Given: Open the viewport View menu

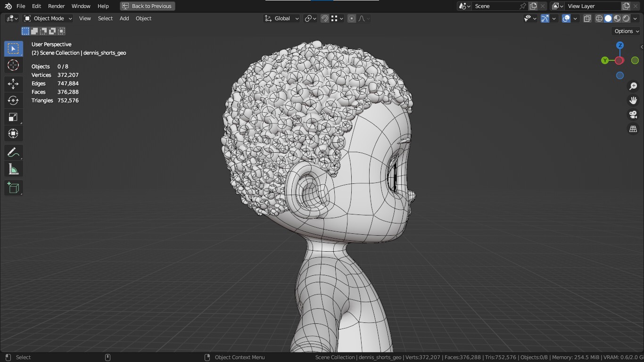Looking at the screenshot, I should [85, 18].
